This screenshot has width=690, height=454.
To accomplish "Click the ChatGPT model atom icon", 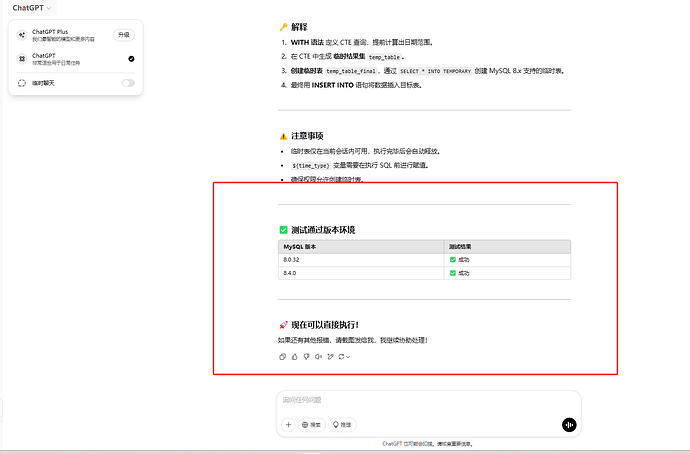I will tap(22, 59).
